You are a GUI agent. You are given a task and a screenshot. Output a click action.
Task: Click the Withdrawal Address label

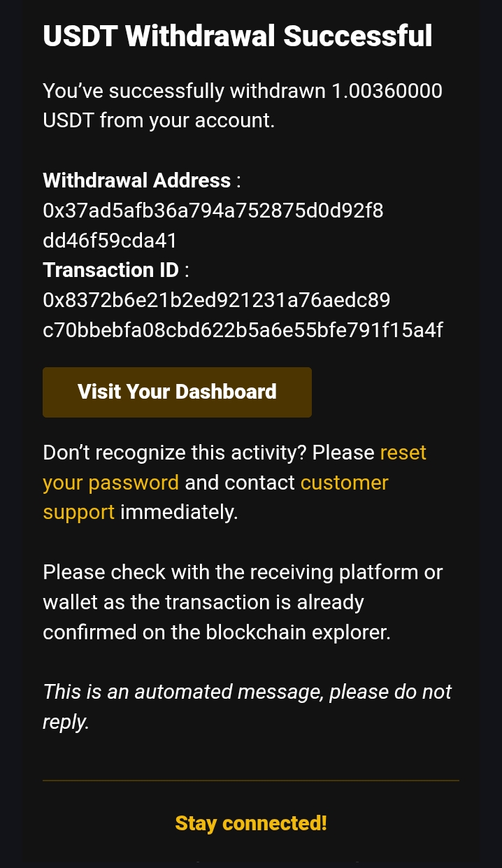pos(137,180)
